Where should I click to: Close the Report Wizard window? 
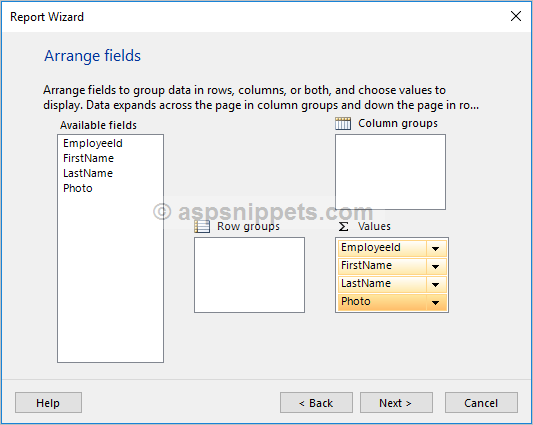(x=516, y=16)
